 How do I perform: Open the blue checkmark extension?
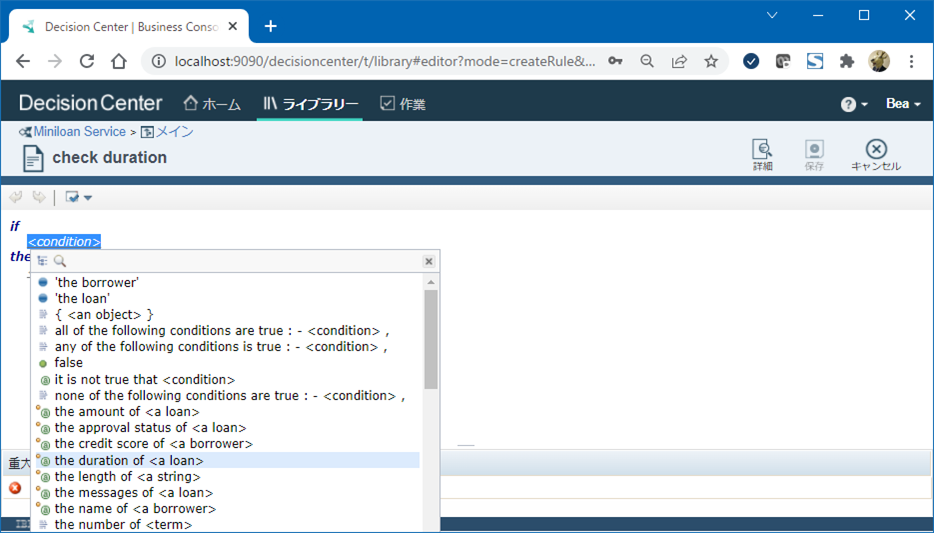click(x=751, y=61)
